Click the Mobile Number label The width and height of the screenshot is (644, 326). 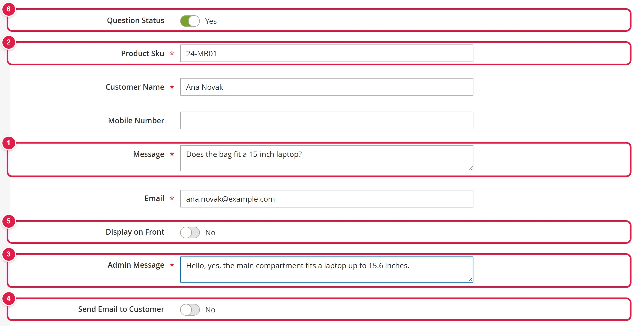136,121
